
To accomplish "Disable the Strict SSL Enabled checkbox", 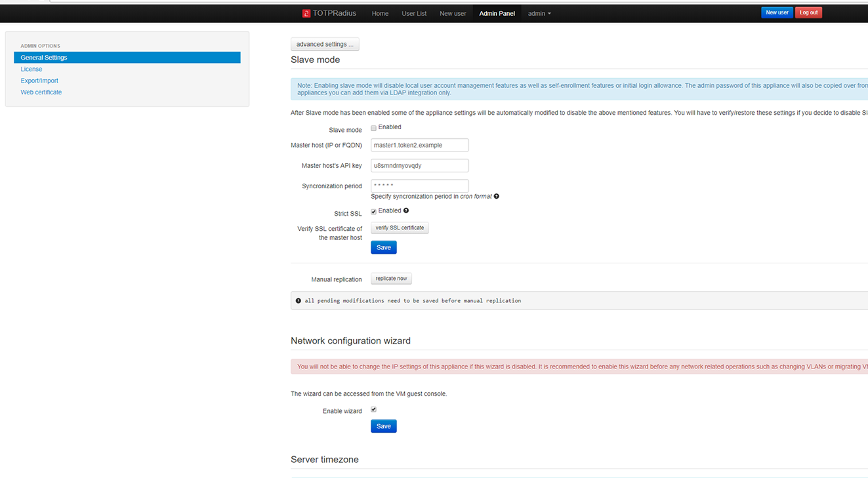I will [373, 210].
